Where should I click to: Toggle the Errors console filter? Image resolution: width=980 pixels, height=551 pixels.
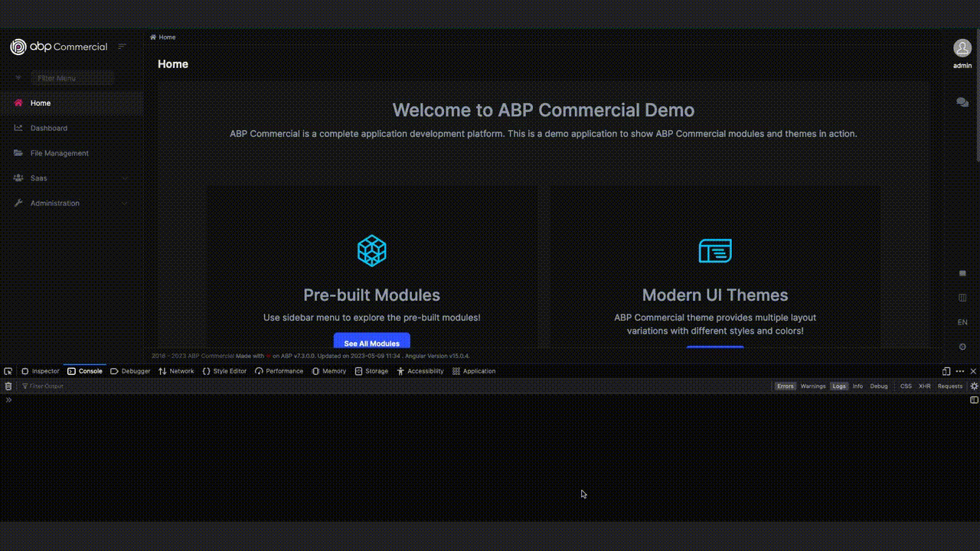785,386
